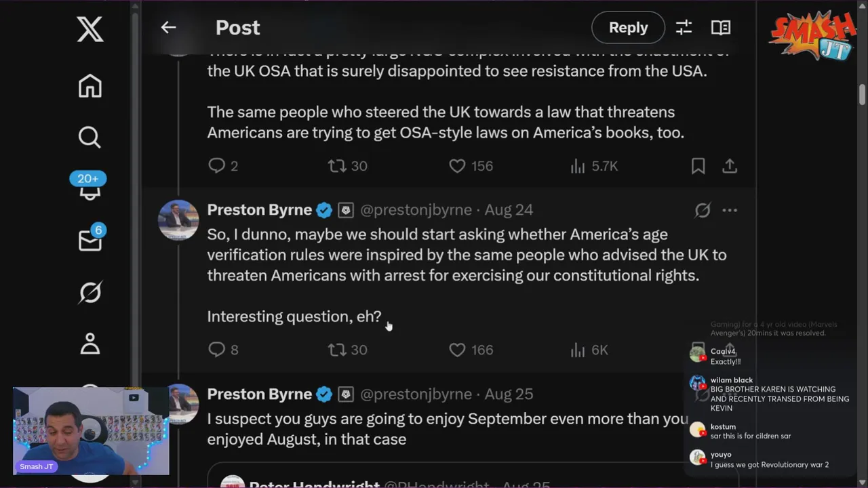Viewport: 868px width, 488px height.
Task: Open more options menu on Aug 24 post
Action: 730,210
